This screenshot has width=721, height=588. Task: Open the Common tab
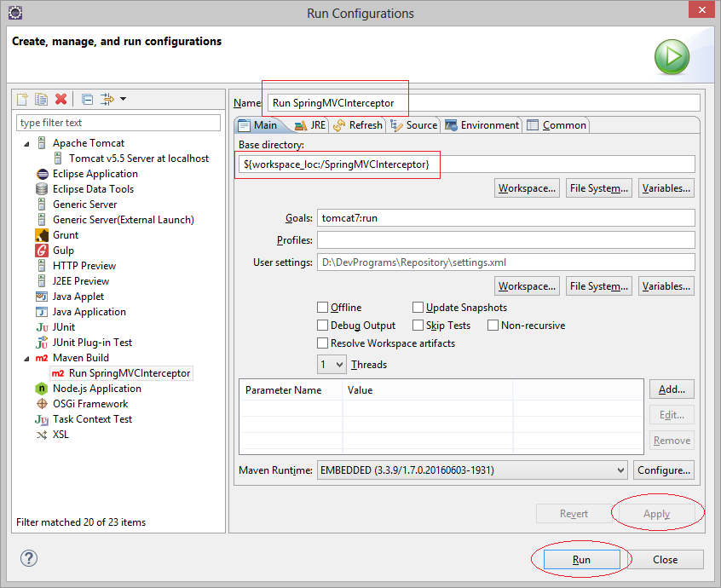[x=557, y=125]
